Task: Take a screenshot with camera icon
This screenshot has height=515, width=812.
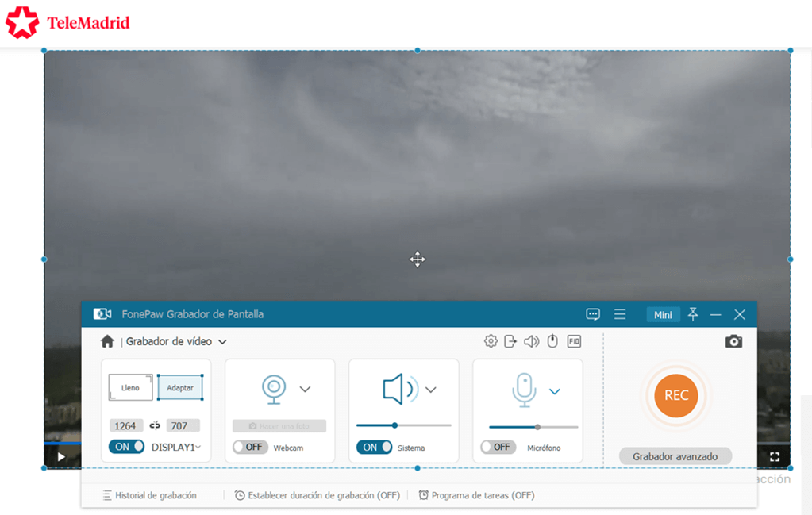Action: [733, 341]
